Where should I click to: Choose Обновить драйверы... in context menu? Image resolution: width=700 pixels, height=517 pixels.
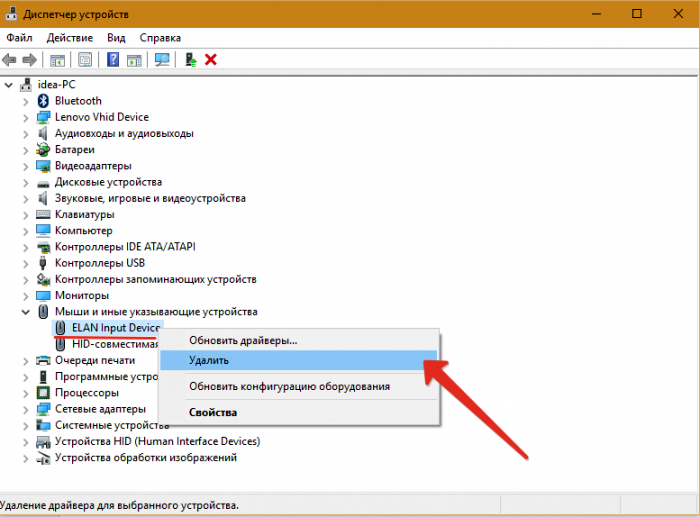tap(299, 341)
